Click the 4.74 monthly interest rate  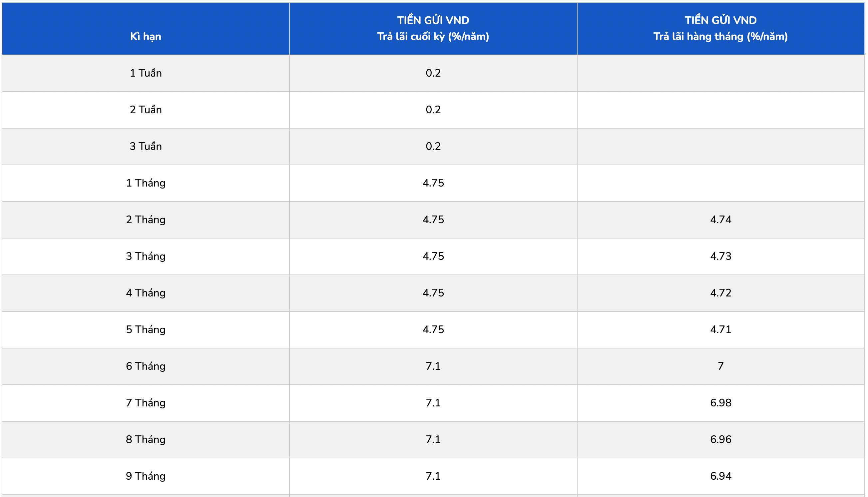pyautogui.click(x=720, y=220)
